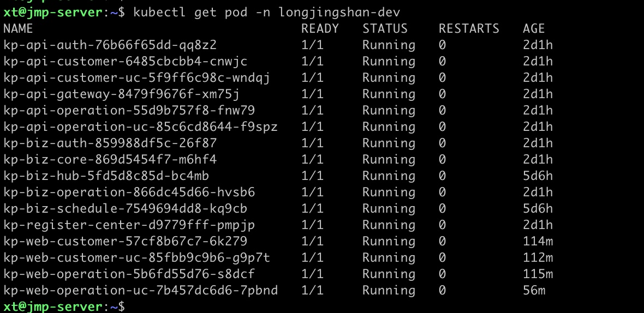Click kp-api-operation-uc-85c6cd8644-f9spz pod name
The width and height of the screenshot is (644, 313).
click(140, 127)
